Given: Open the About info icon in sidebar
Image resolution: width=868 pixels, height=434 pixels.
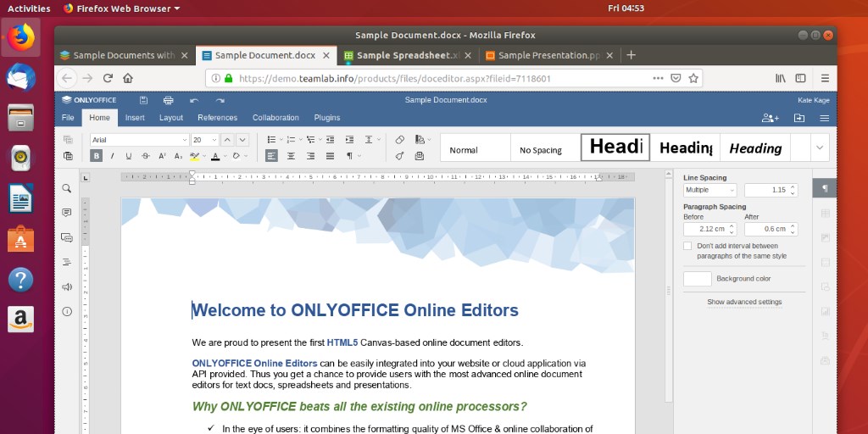Looking at the screenshot, I should coord(67,311).
